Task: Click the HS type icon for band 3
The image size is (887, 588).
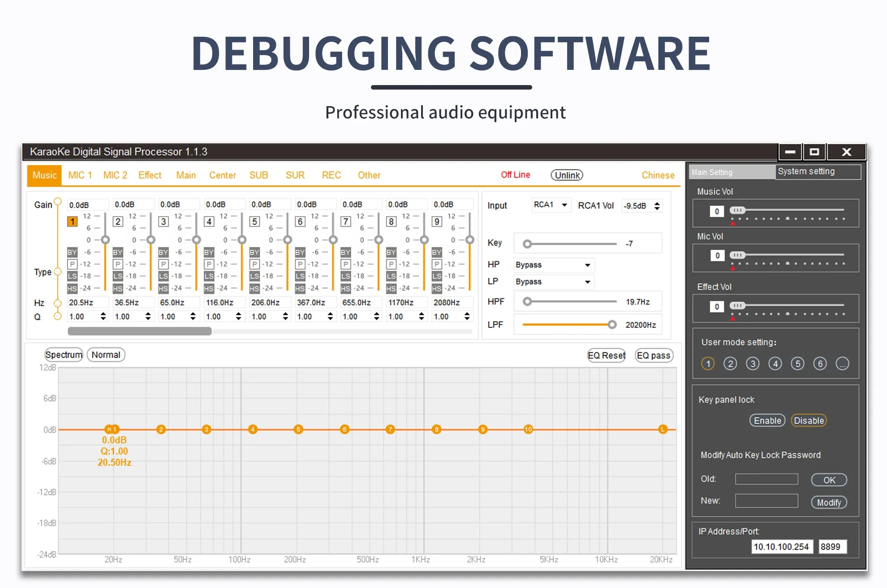Action: click(164, 288)
